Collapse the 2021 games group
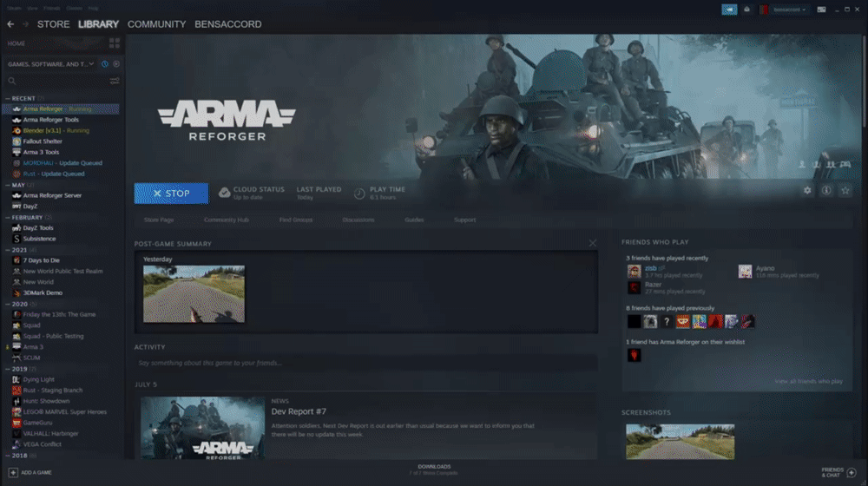Image resolution: width=868 pixels, height=486 pixels. click(x=8, y=250)
